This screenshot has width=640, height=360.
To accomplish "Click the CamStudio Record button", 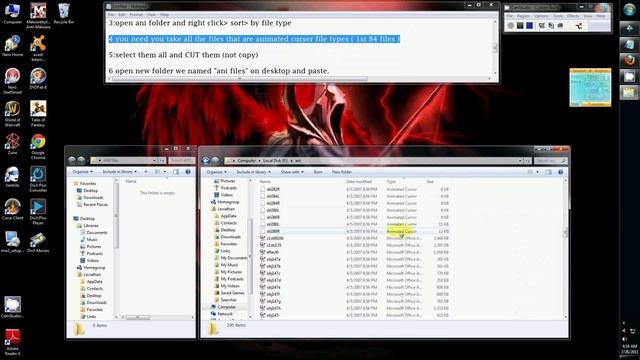I will (511, 26).
